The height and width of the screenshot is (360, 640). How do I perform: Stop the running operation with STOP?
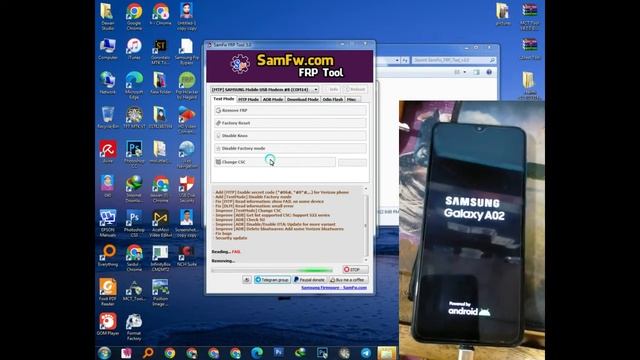355,269
